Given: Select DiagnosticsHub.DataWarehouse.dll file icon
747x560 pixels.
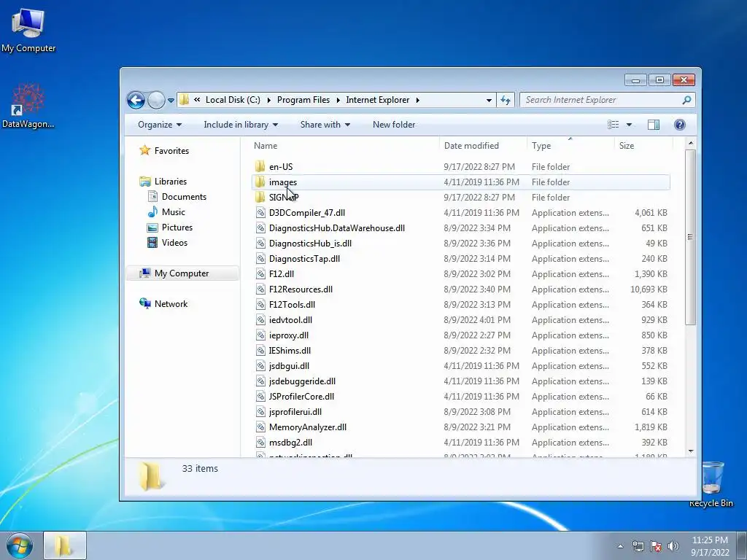Looking at the screenshot, I should click(x=260, y=228).
